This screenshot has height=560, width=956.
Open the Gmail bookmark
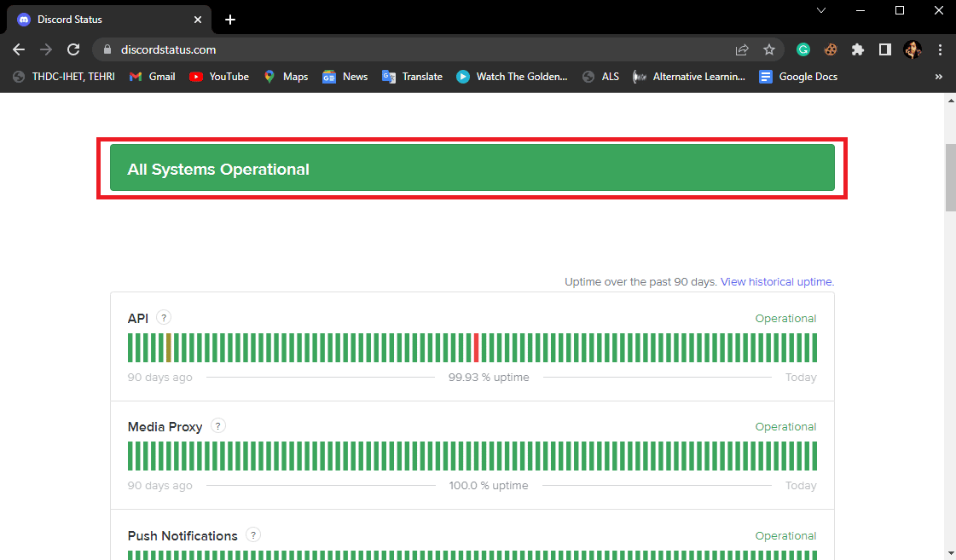click(153, 77)
